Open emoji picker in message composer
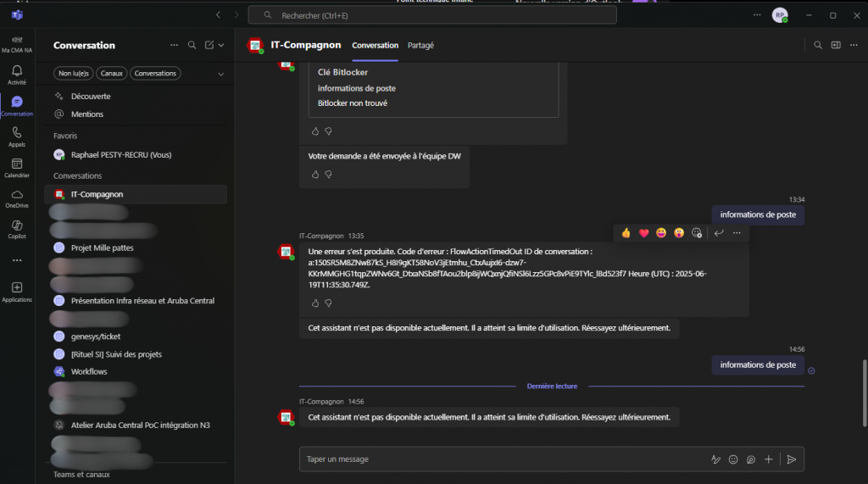Viewport: 868px width, 484px height. [x=733, y=459]
